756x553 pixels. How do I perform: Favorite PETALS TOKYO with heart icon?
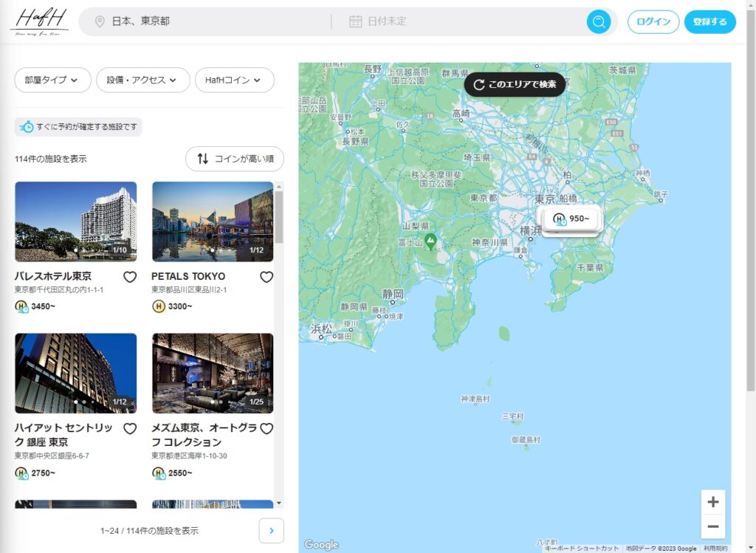coord(267,277)
